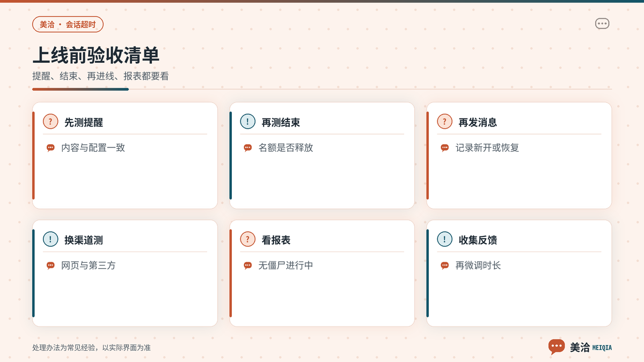Screen dimensions: 644x362
Task: Click the speech bubble bullet before 内容与配置一致
Action: (50, 148)
